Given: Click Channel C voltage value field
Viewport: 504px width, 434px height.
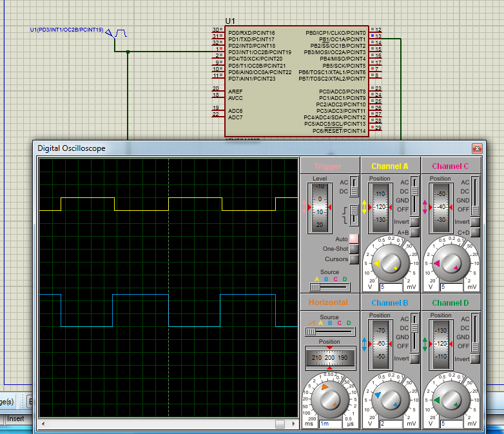Looking at the screenshot, I should pyautogui.click(x=452, y=287).
